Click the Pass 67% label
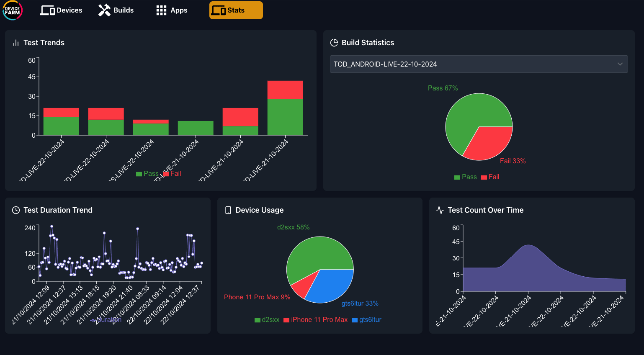This screenshot has height=355, width=644. tap(443, 88)
